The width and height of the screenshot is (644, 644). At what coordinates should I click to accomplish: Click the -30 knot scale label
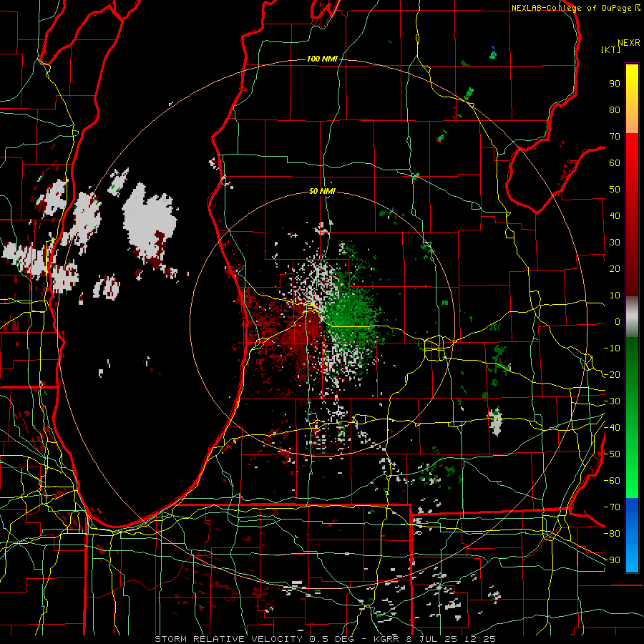coord(612,401)
